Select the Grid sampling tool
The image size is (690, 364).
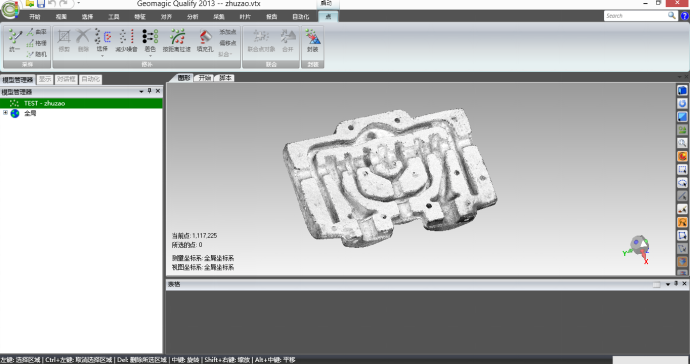(x=37, y=43)
